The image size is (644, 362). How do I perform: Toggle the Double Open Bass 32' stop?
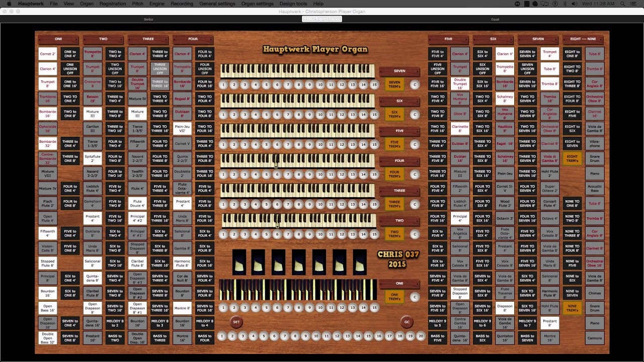[48, 338]
